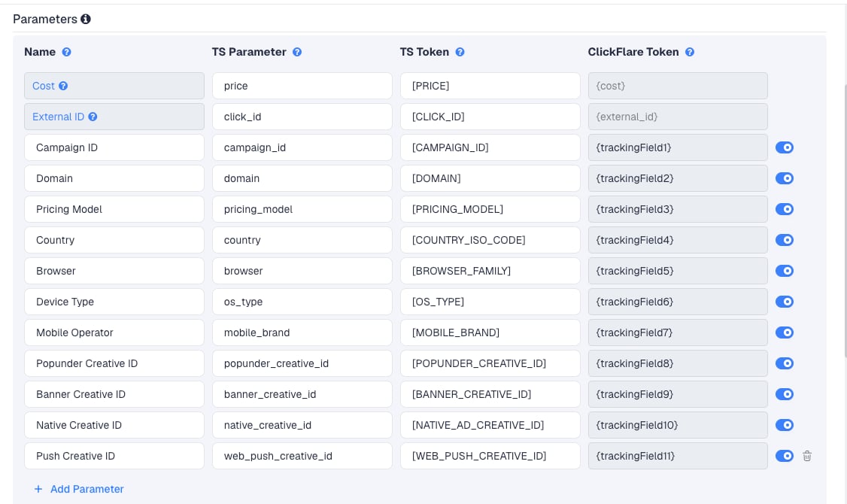Click the native_creative_id parameter field
Screen dimensions: 847x504
coord(302,425)
